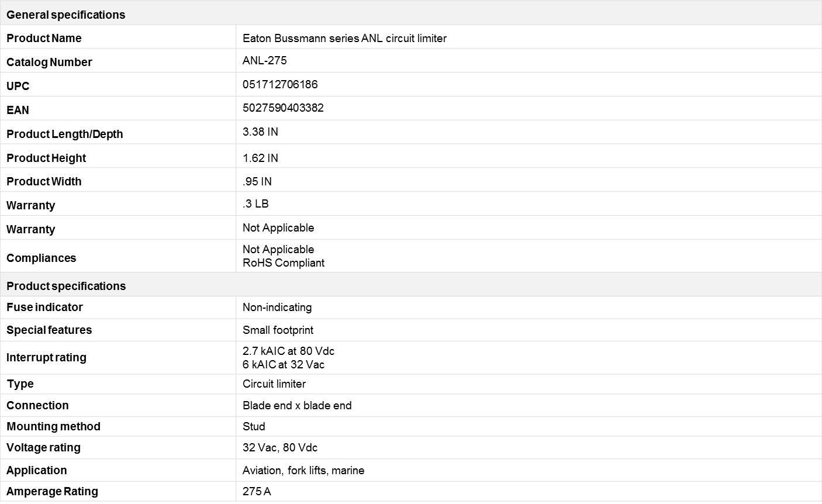Screen dimensions: 822x504
Task: Click "Not Applicable" in the Compliances row
Action: (x=278, y=249)
